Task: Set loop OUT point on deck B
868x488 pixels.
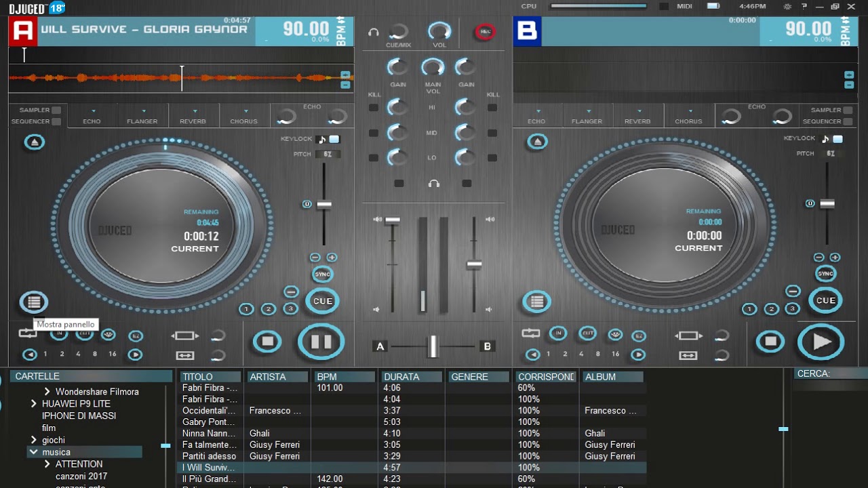Action: point(587,333)
